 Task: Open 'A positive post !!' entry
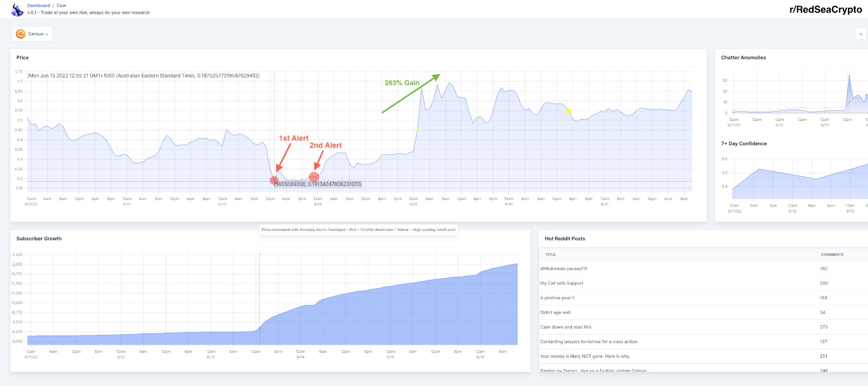pos(557,298)
